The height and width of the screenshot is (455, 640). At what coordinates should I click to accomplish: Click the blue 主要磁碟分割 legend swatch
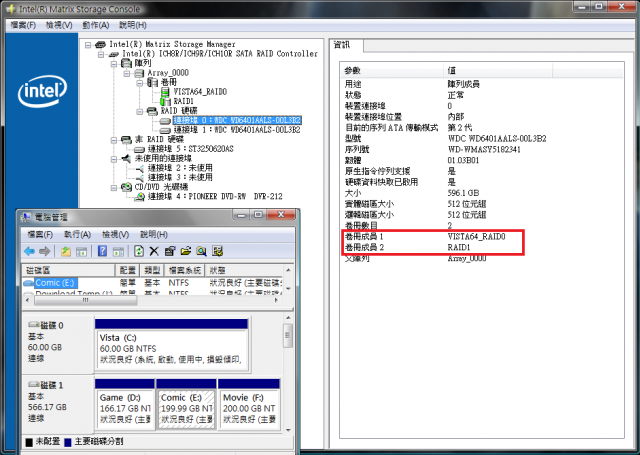[x=68, y=442]
